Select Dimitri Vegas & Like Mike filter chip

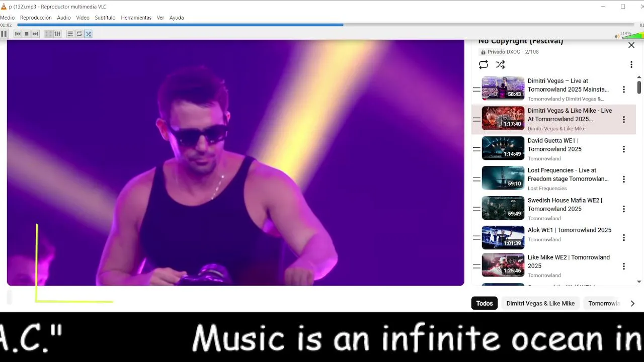(x=540, y=303)
